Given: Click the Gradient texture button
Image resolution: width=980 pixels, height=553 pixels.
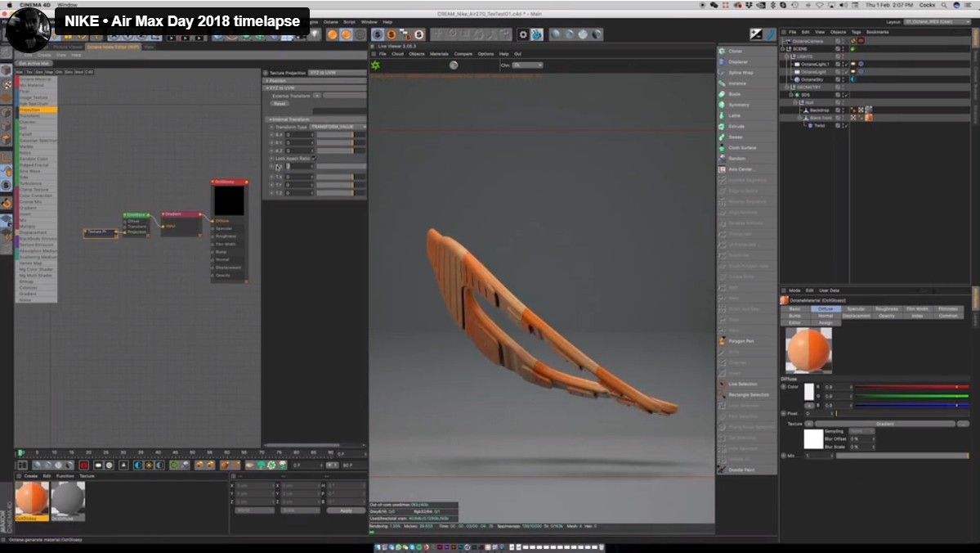Looking at the screenshot, I should click(885, 424).
